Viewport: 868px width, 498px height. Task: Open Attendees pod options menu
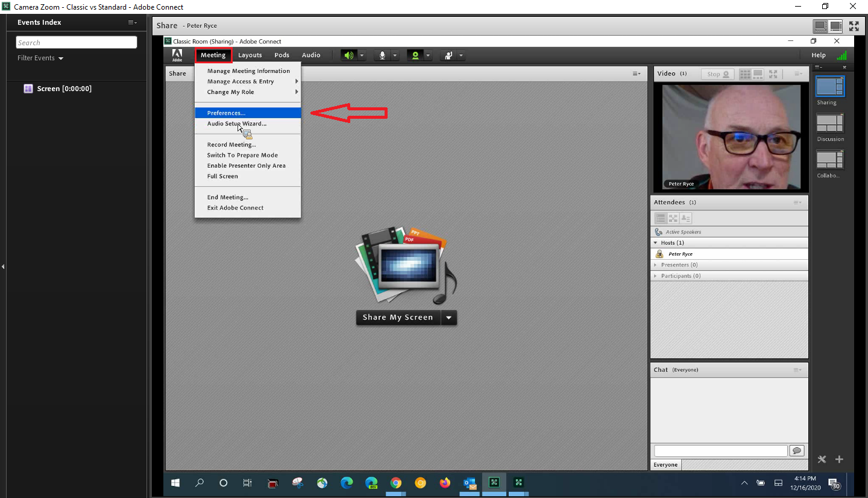coord(797,203)
